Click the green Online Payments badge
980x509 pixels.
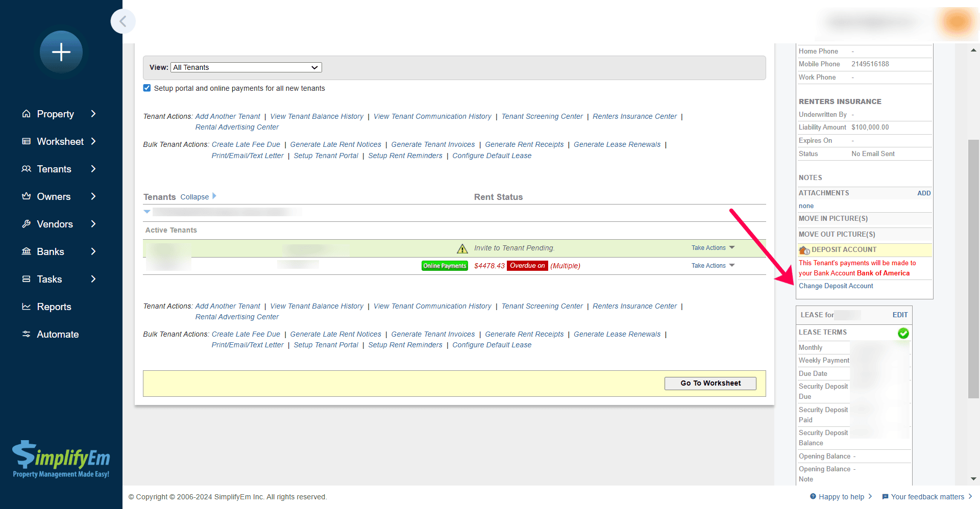445,266
